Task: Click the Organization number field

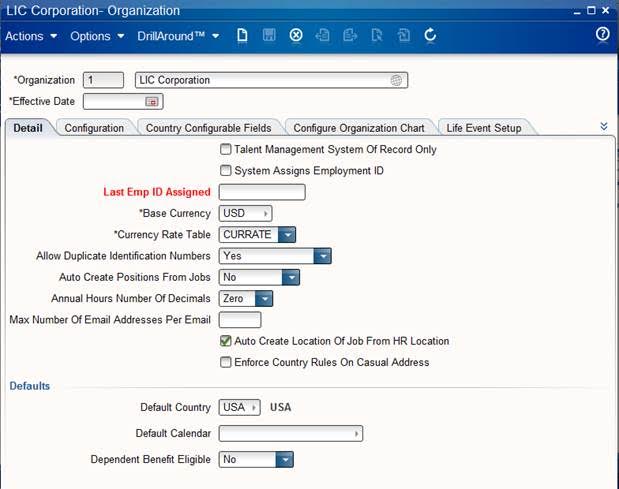Action: coord(103,80)
